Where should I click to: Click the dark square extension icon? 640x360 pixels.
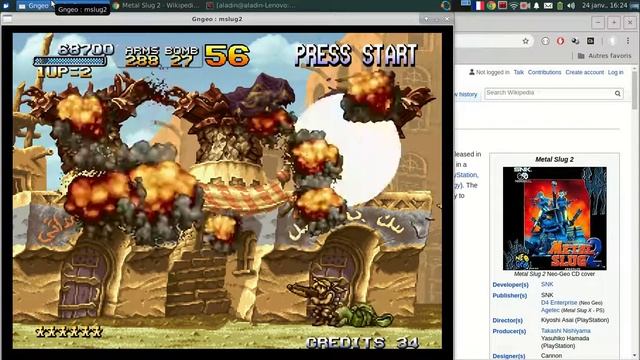point(591,41)
